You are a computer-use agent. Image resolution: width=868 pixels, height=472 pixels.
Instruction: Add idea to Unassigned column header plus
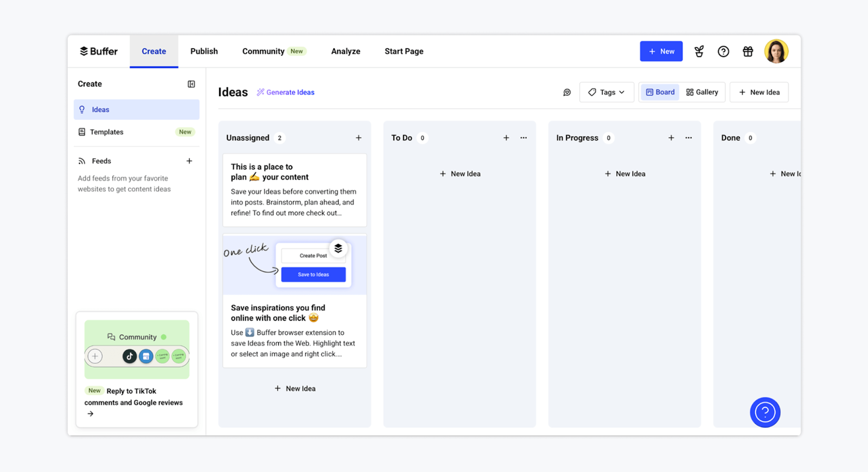point(359,138)
